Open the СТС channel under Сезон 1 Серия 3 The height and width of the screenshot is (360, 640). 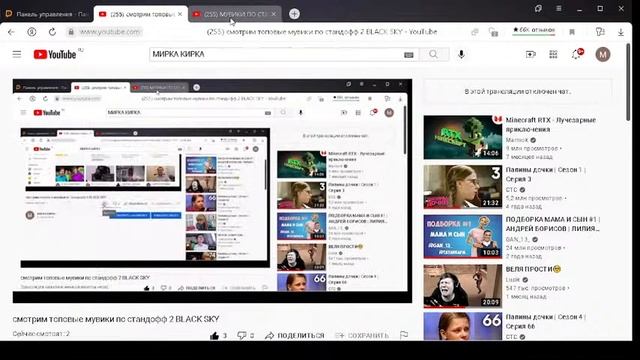coord(511,189)
